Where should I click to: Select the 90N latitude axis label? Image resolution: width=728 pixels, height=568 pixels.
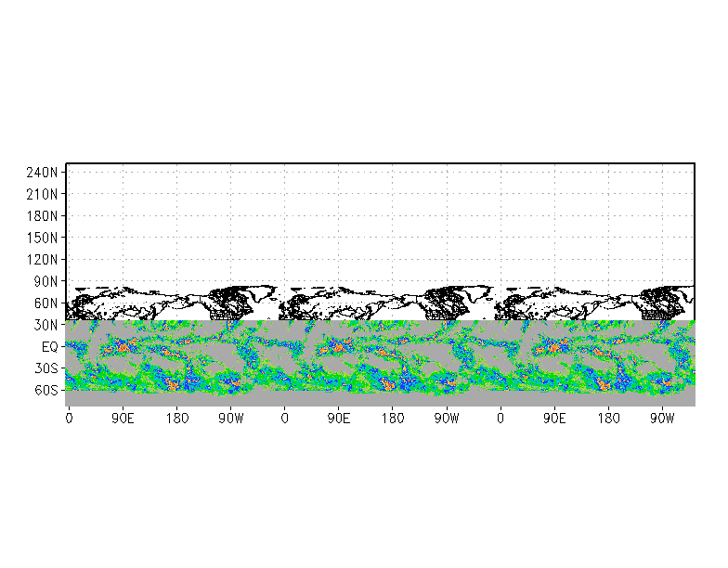point(45,282)
